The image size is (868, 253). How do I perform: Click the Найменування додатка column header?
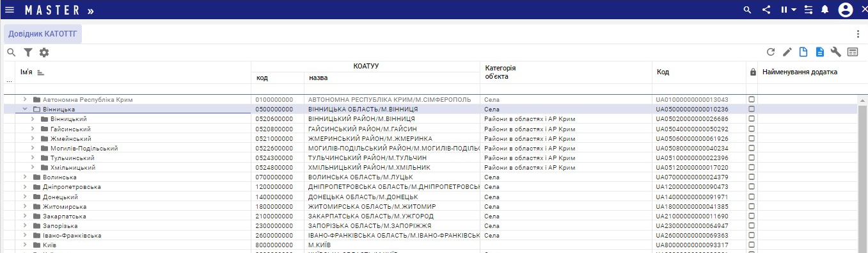click(x=800, y=72)
